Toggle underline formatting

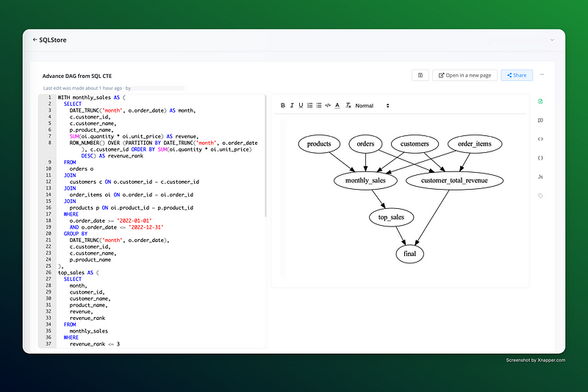click(x=301, y=105)
